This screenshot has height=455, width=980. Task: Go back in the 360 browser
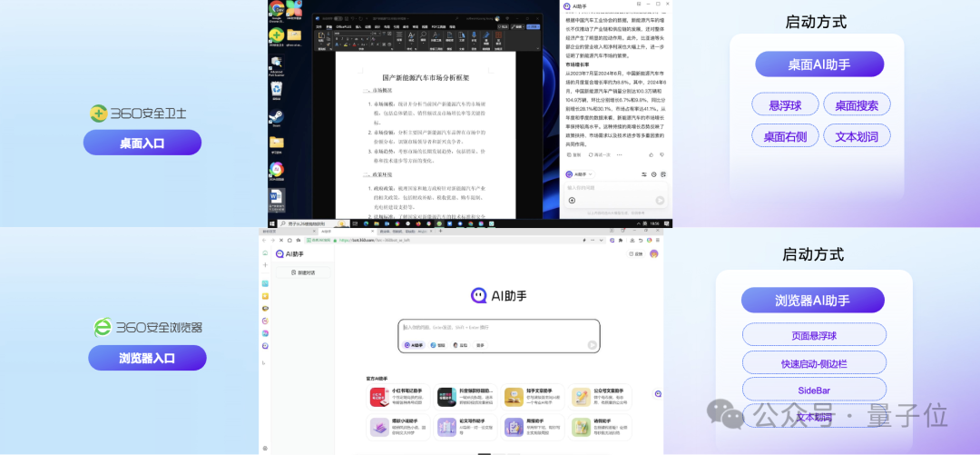click(x=264, y=241)
